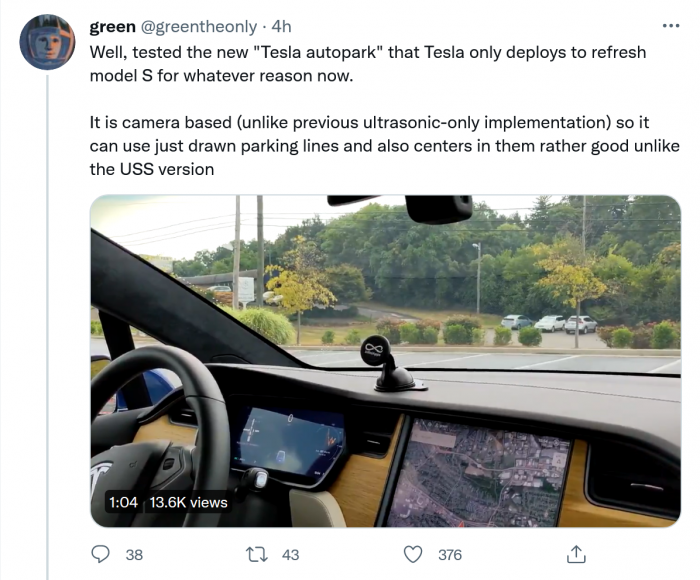The image size is (700, 580).
Task: Click the 13.6K views label
Action: pyautogui.click(x=189, y=502)
